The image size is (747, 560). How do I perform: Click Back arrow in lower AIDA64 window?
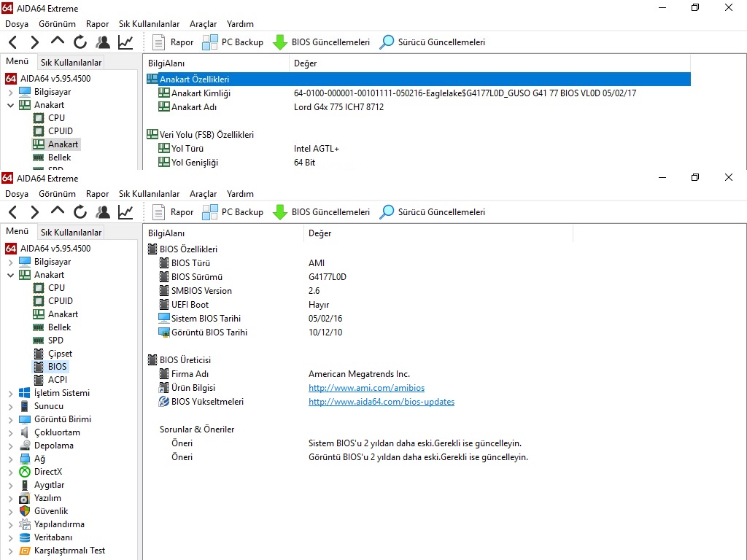point(13,212)
